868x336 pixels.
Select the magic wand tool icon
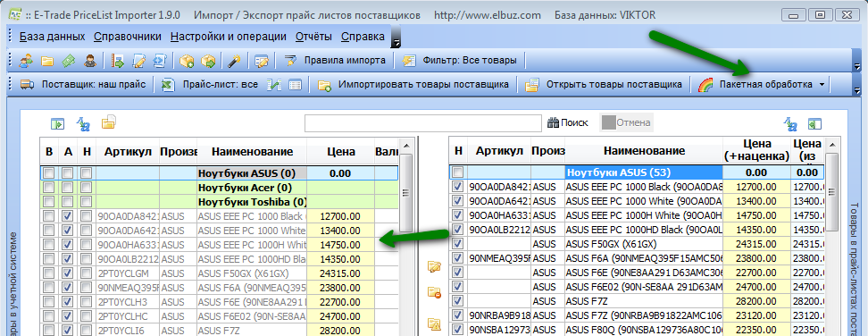point(235,61)
